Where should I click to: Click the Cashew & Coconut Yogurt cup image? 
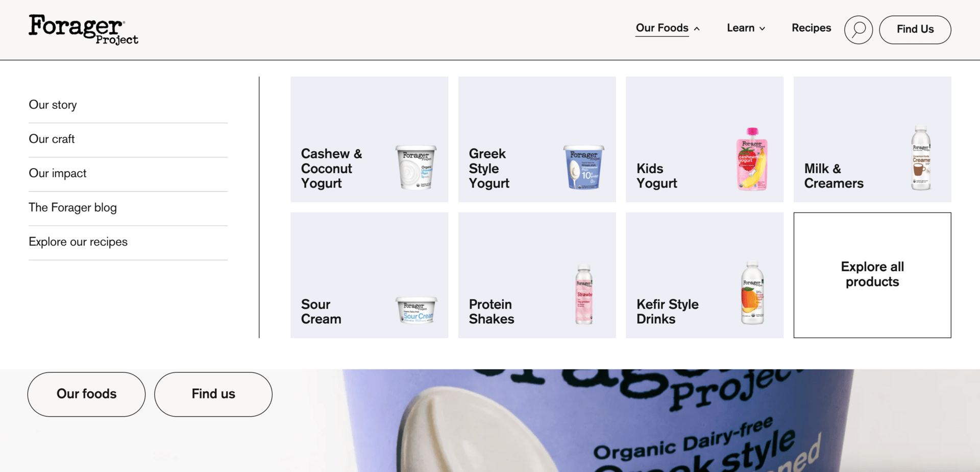(x=416, y=167)
